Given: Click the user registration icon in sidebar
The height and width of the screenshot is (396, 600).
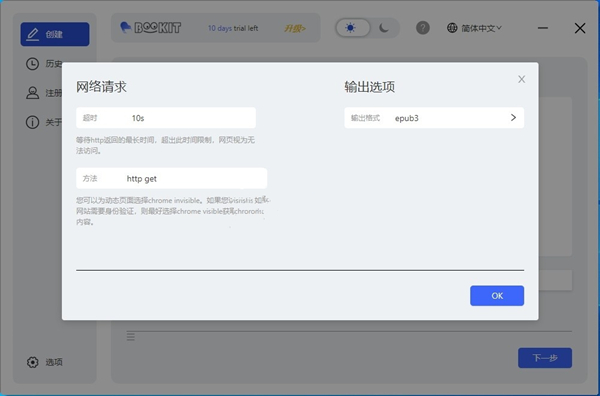Looking at the screenshot, I should (x=32, y=93).
